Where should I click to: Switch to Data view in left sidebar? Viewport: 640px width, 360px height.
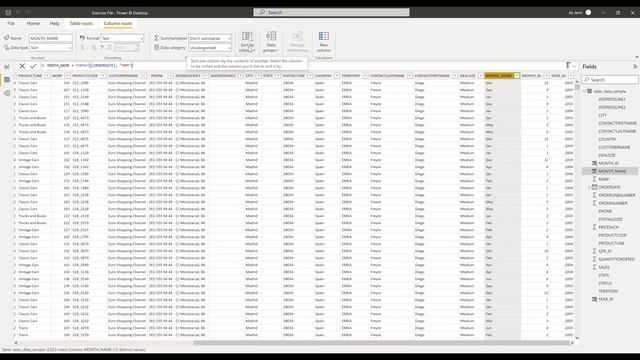(x=7, y=80)
